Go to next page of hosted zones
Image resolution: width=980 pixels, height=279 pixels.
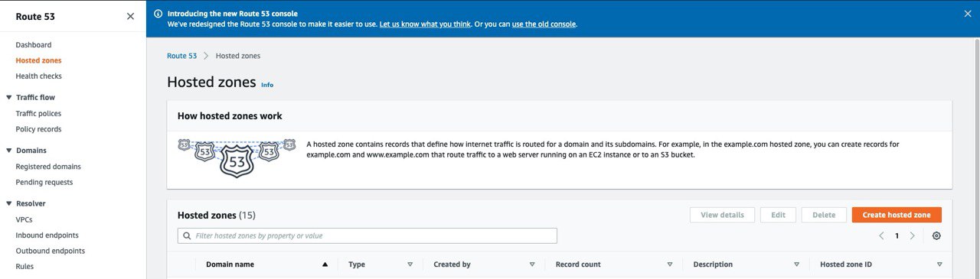(x=912, y=236)
